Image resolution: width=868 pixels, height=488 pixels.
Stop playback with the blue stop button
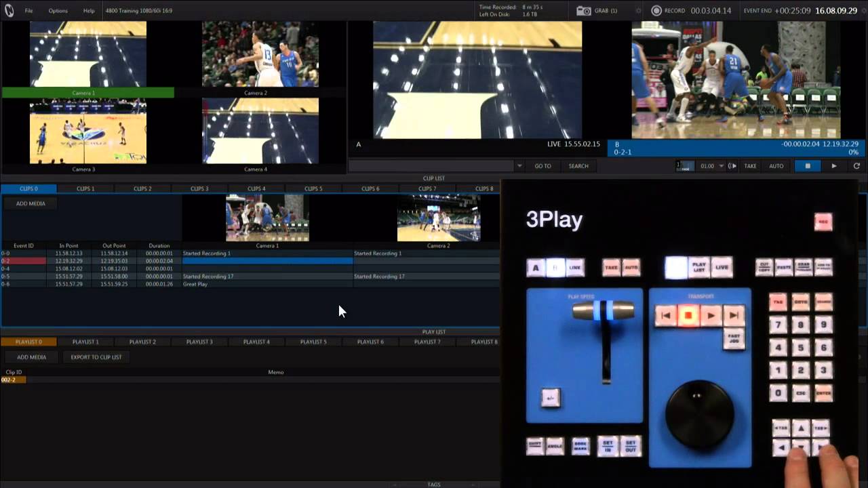click(x=807, y=166)
